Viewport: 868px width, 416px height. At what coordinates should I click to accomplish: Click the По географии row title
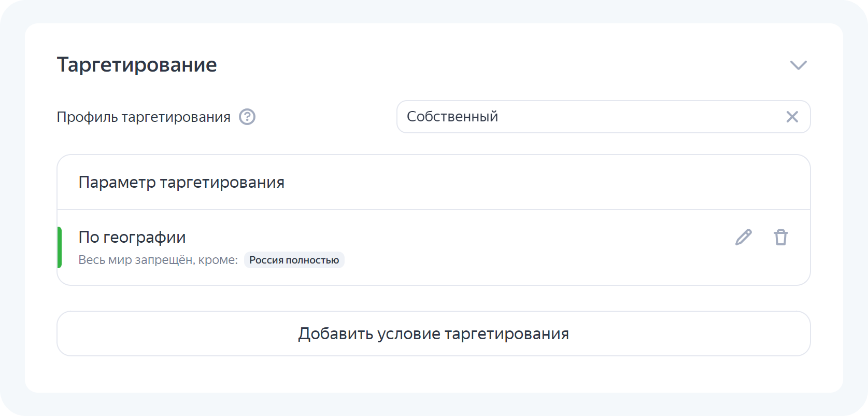click(x=132, y=237)
